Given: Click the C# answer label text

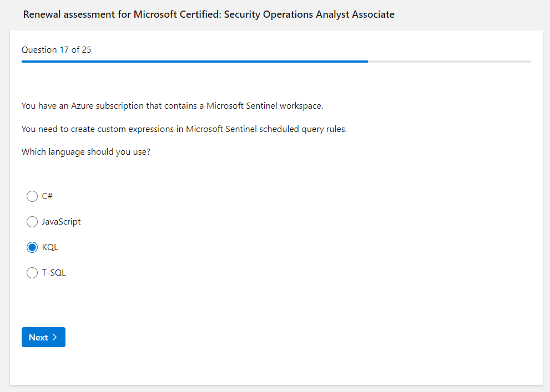Looking at the screenshot, I should [47, 196].
